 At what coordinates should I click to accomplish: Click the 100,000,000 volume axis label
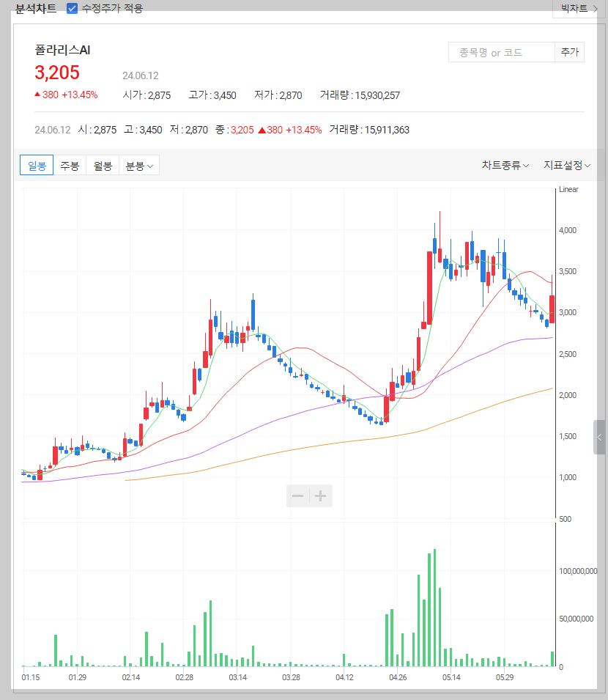pyautogui.click(x=578, y=571)
